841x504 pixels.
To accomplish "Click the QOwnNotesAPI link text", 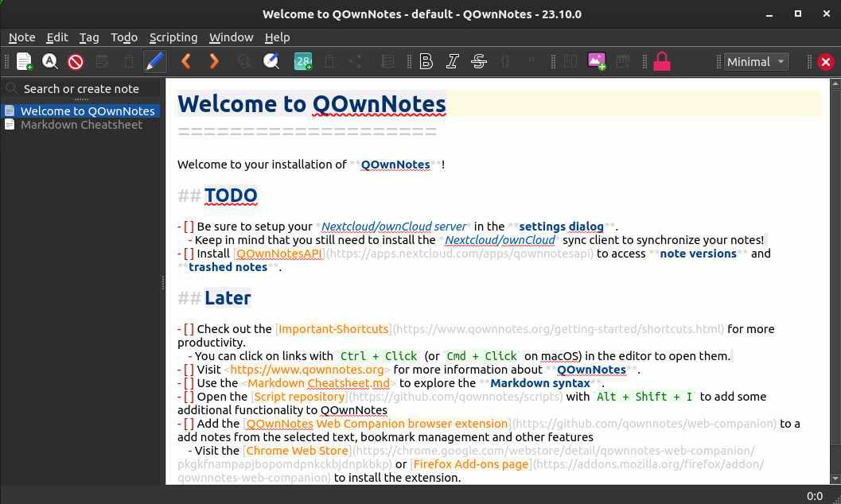I will click(279, 254).
